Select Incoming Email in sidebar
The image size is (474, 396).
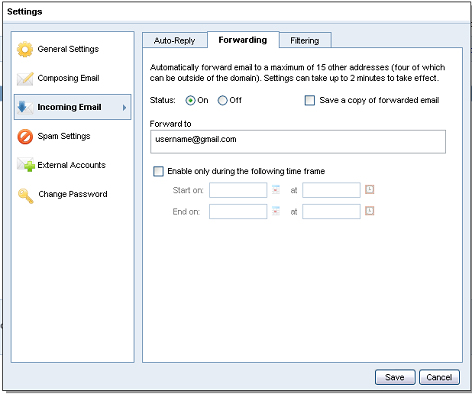pos(73,107)
